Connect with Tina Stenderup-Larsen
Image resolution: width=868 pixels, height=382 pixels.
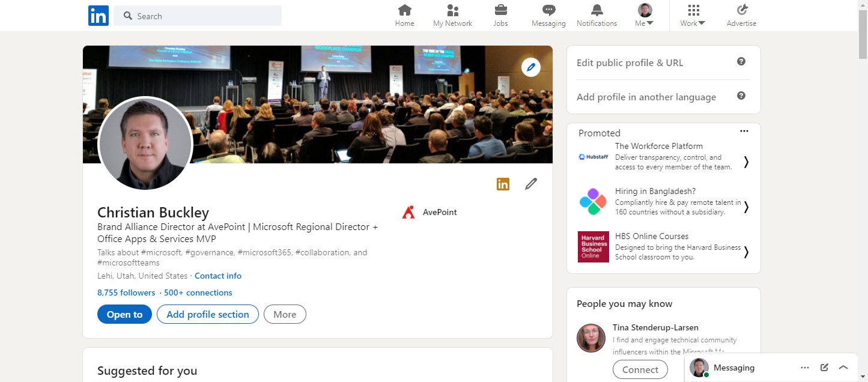tap(640, 369)
